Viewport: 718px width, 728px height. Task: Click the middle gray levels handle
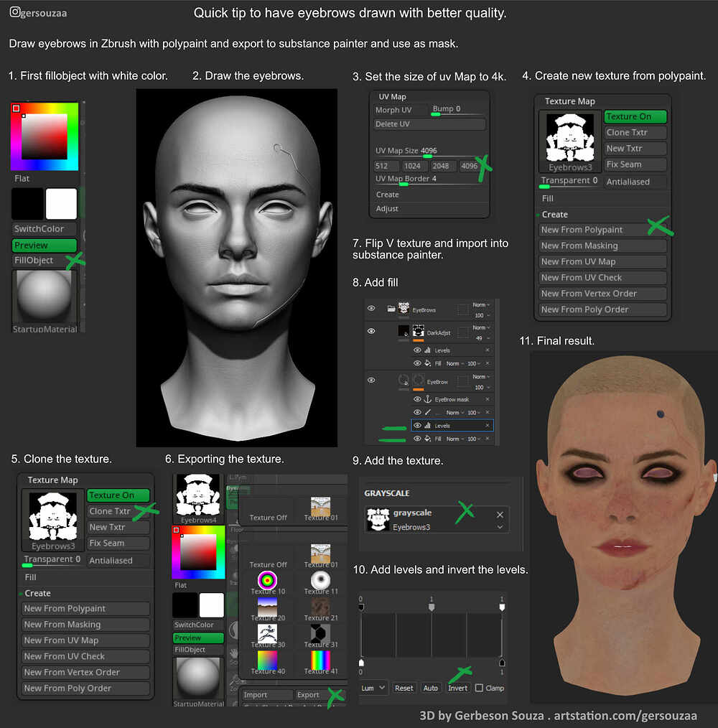tap(432, 607)
